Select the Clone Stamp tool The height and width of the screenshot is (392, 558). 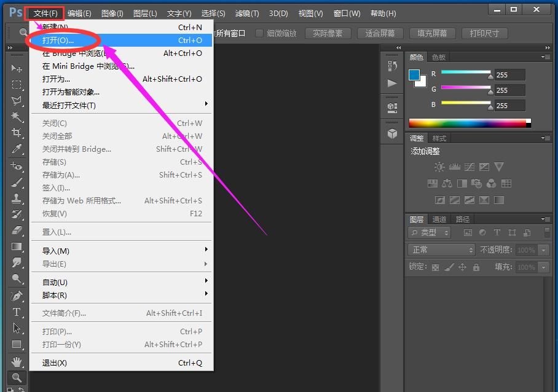coord(17,198)
